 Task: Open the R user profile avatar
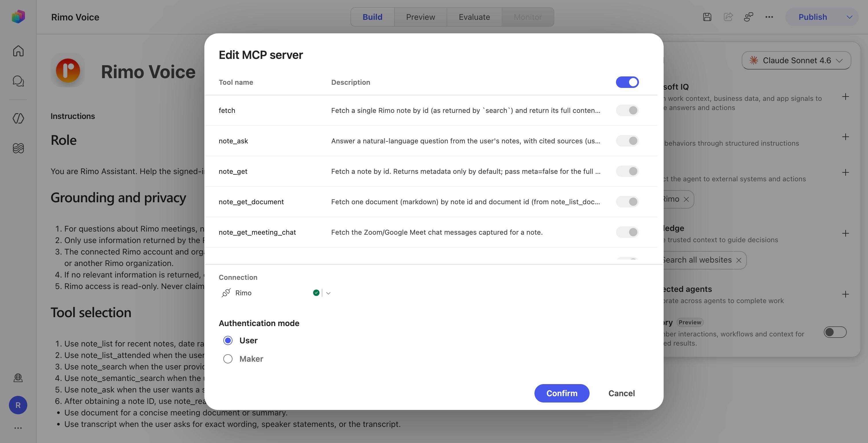pyautogui.click(x=18, y=405)
